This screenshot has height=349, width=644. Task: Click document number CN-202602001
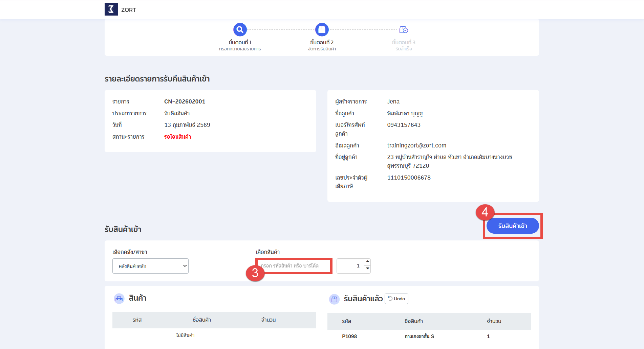coord(185,101)
